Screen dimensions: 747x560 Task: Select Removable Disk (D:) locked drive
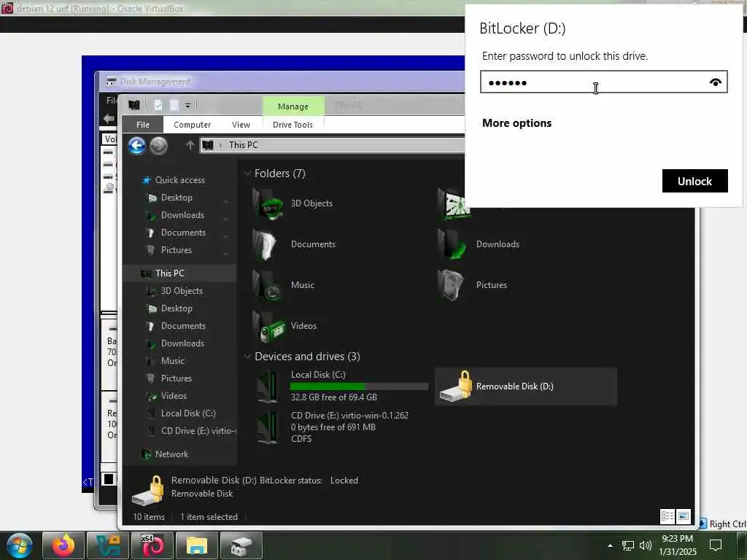(x=526, y=386)
